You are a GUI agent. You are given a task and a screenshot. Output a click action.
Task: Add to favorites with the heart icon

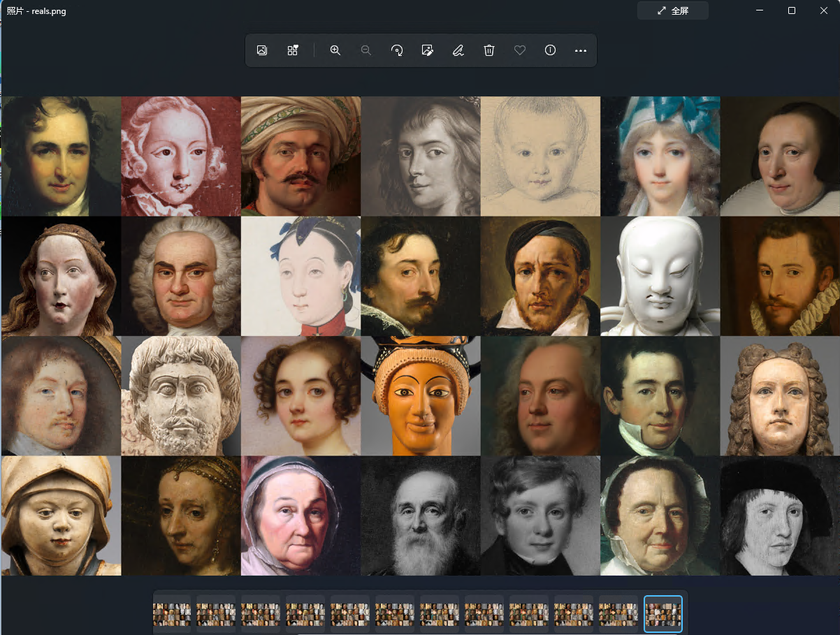point(520,50)
